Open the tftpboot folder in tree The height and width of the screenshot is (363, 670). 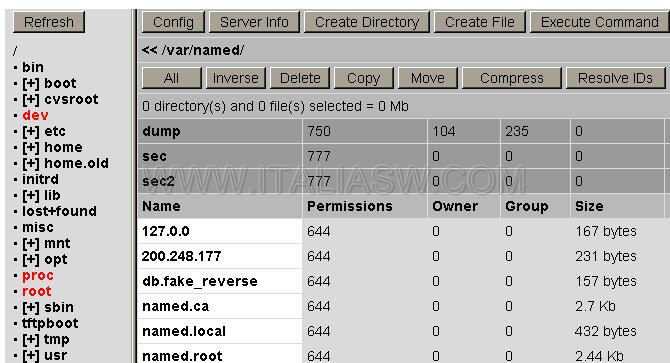coord(50,323)
